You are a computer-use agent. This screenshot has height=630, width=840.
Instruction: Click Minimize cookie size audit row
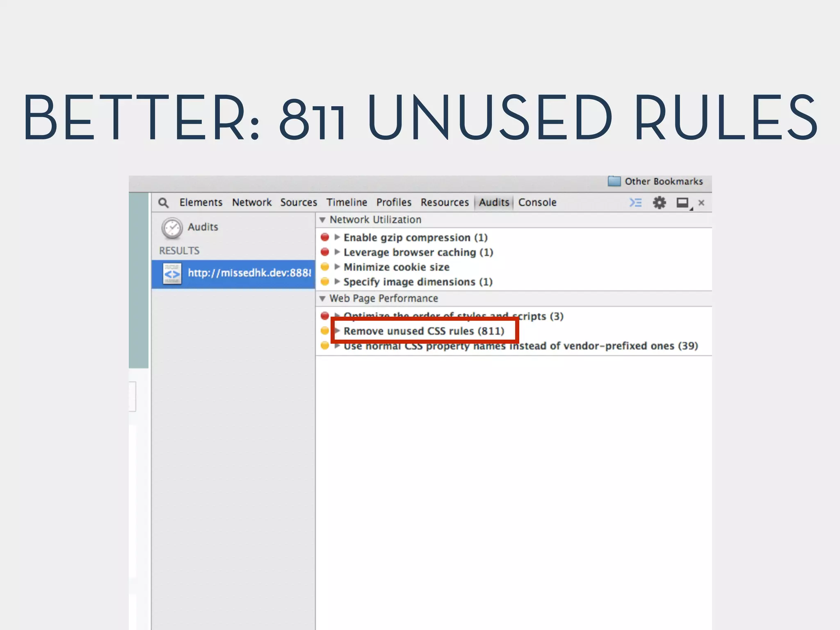coord(396,267)
